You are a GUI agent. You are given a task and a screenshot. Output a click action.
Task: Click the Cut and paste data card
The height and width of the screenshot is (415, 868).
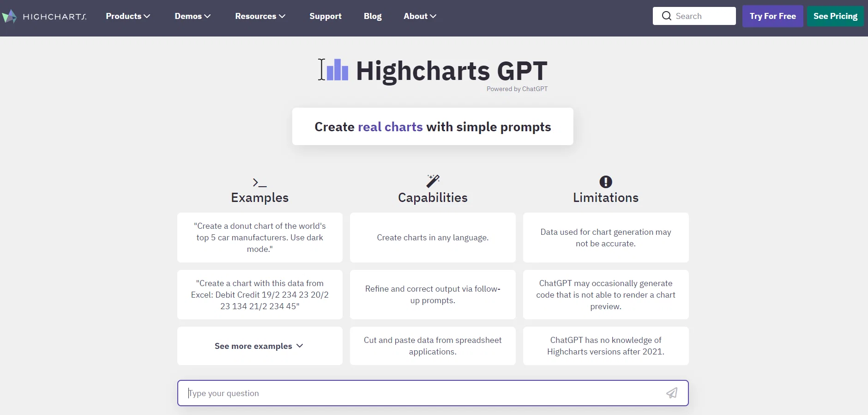pos(433,346)
